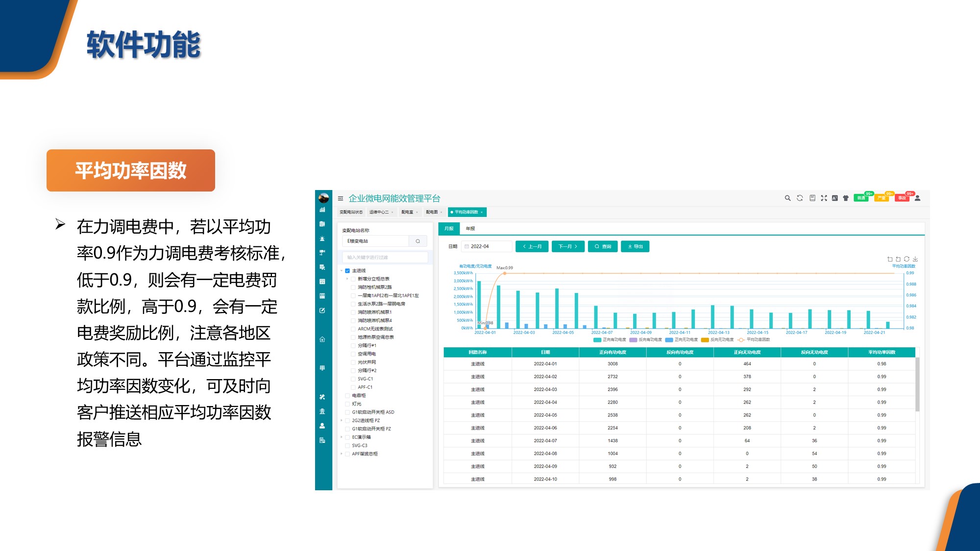Click the 上一月 previous month button
980x551 pixels.
532,246
